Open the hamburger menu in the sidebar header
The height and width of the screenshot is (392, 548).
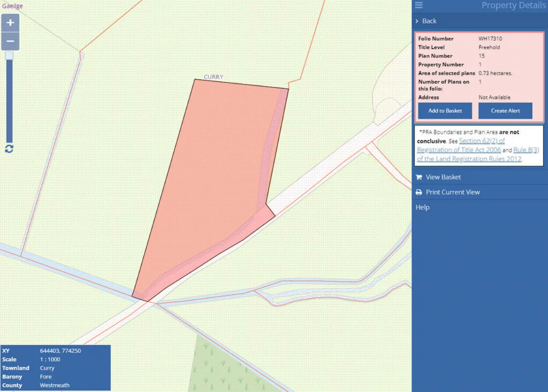coord(418,6)
